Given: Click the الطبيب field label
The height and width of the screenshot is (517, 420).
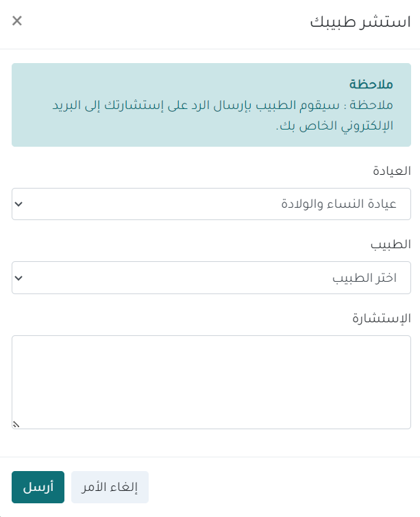Looking at the screenshot, I should point(391,244).
